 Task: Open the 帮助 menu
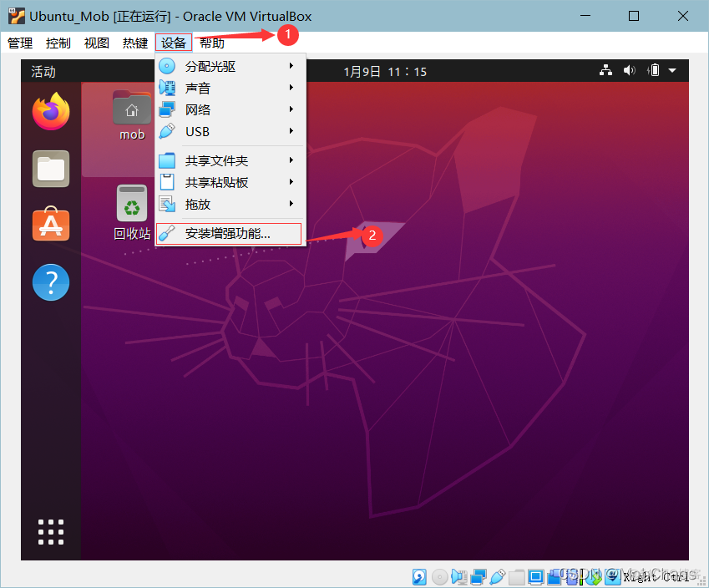[x=212, y=43]
